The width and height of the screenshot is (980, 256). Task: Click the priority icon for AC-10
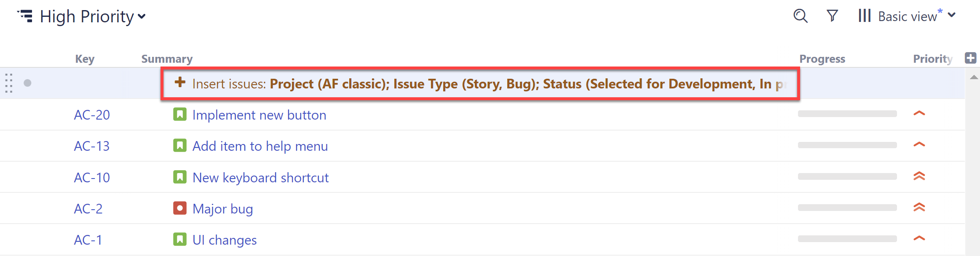(919, 176)
